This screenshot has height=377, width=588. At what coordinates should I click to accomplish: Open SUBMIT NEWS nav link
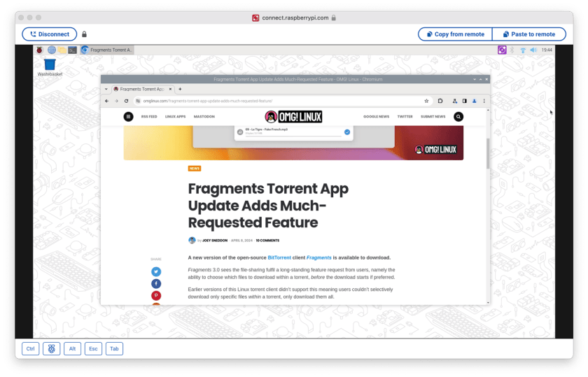point(433,117)
